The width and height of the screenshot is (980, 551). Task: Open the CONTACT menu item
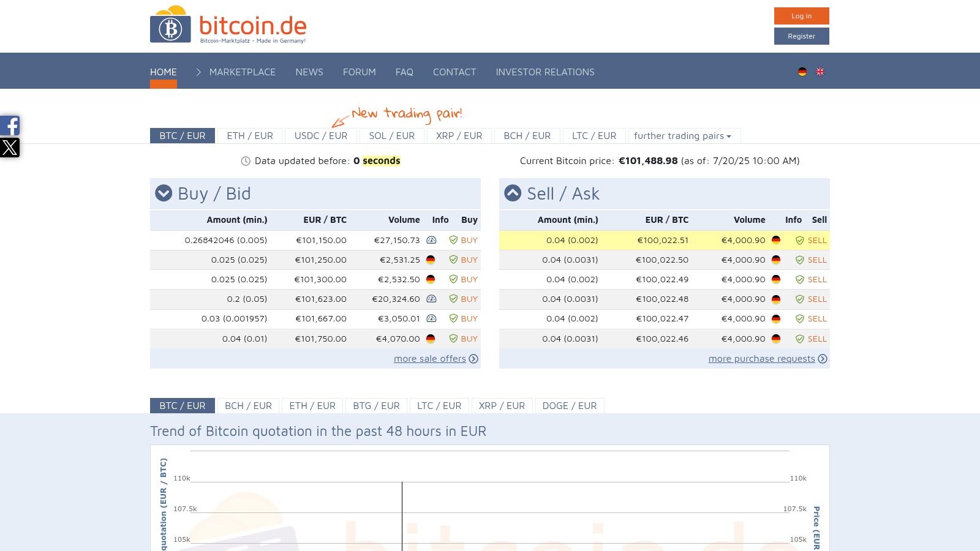[454, 72]
